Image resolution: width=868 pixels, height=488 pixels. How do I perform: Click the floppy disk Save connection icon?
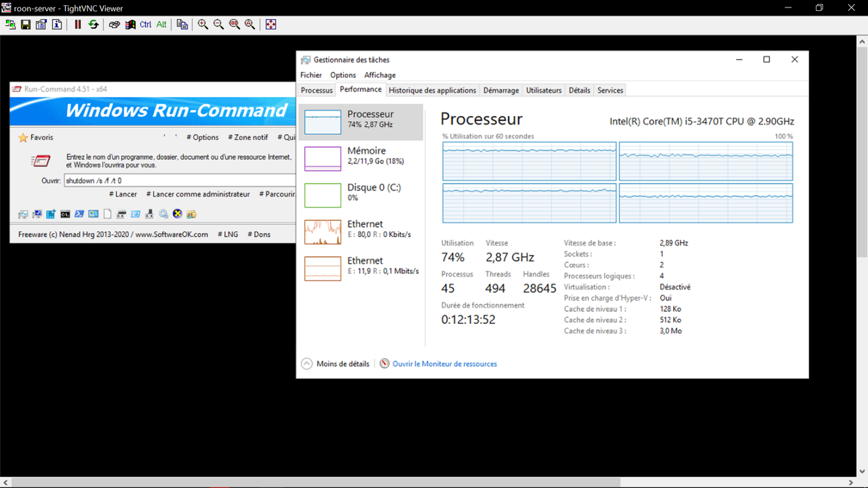coord(26,24)
